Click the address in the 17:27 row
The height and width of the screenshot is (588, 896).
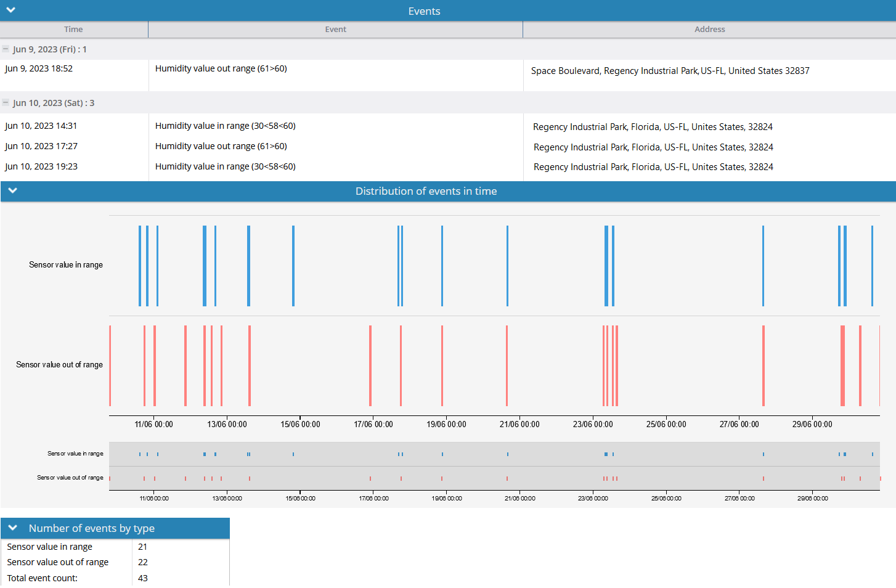(x=653, y=147)
